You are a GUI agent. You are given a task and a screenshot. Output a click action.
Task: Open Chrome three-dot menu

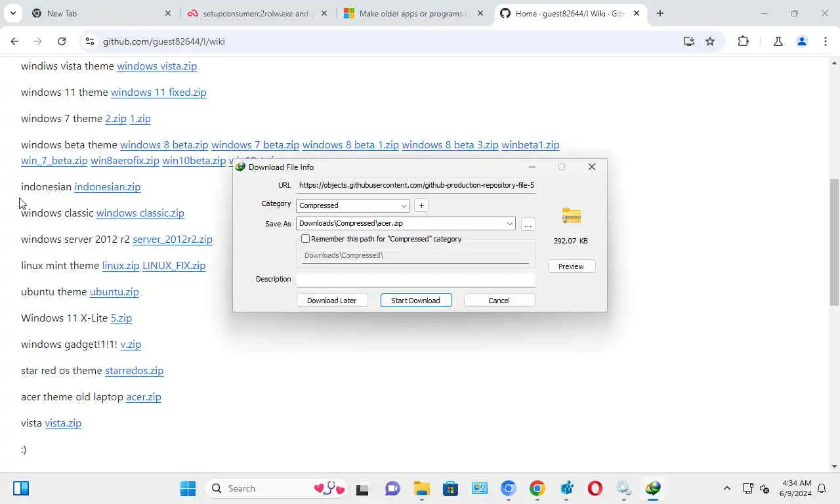point(826,41)
